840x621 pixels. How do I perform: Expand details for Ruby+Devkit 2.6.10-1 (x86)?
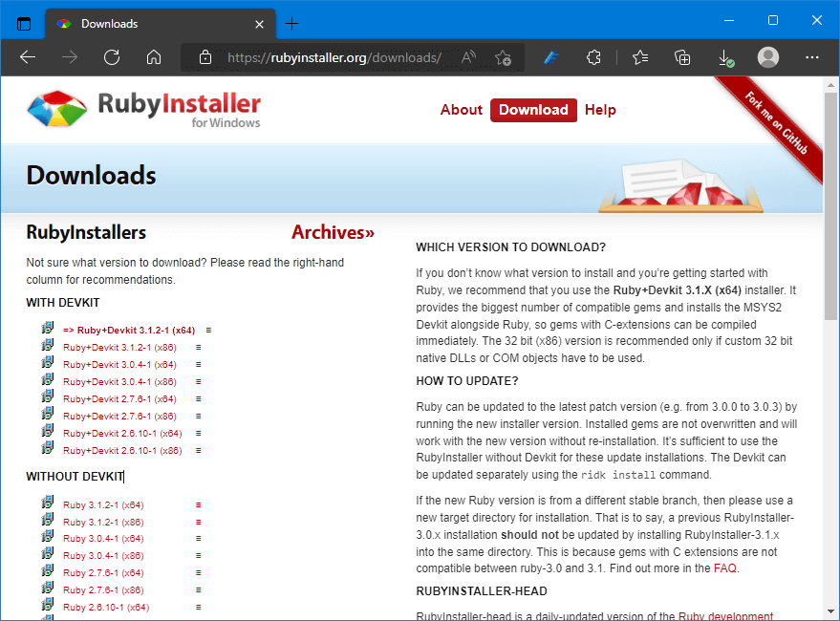coord(198,451)
